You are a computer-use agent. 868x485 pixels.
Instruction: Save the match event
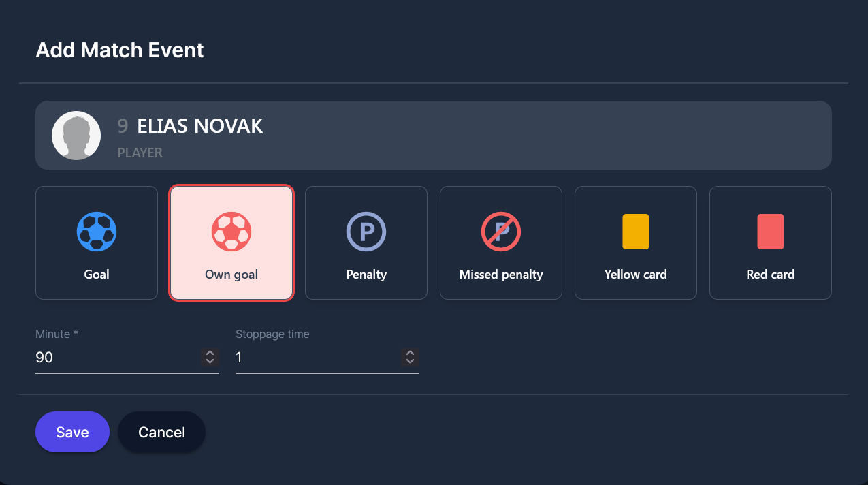[x=72, y=432]
